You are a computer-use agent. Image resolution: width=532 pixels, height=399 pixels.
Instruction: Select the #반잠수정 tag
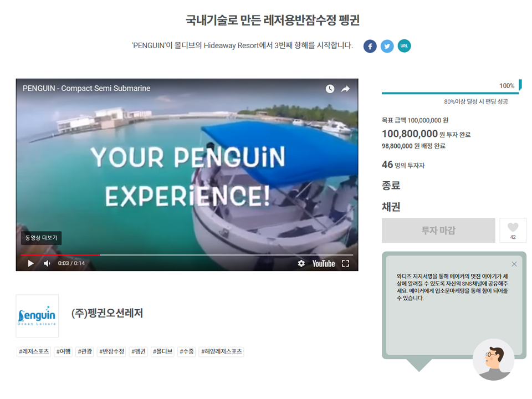point(111,351)
